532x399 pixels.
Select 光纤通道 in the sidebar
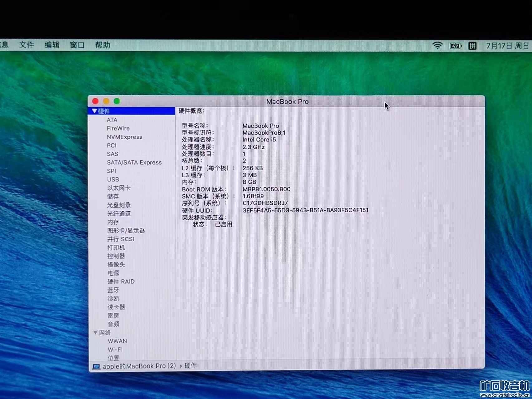click(119, 214)
